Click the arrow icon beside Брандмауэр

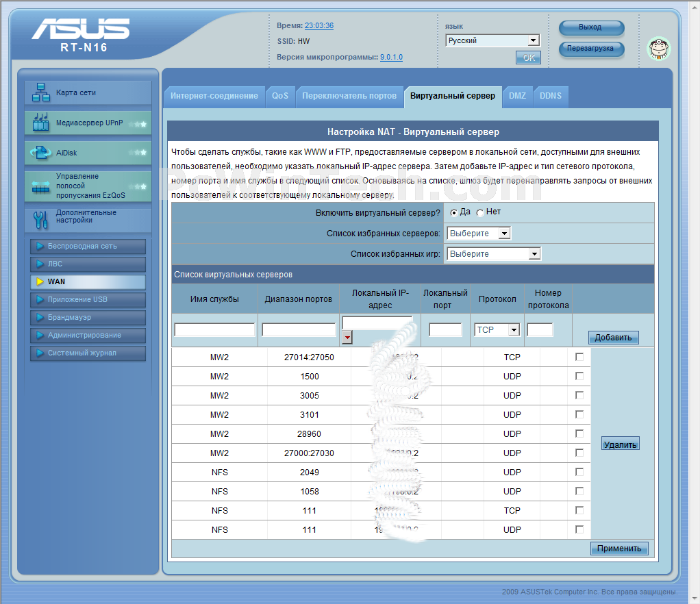pyautogui.click(x=40, y=317)
